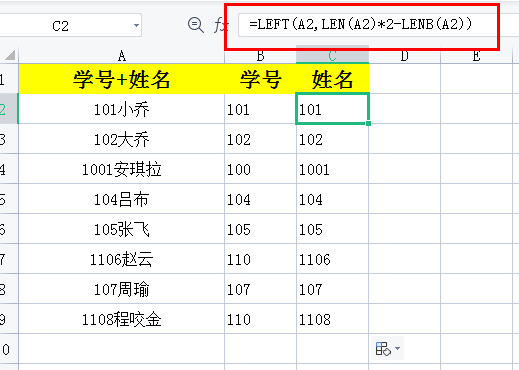Click column B cell 101
Image resolution: width=519 pixels, height=370 pixels.
pos(260,109)
